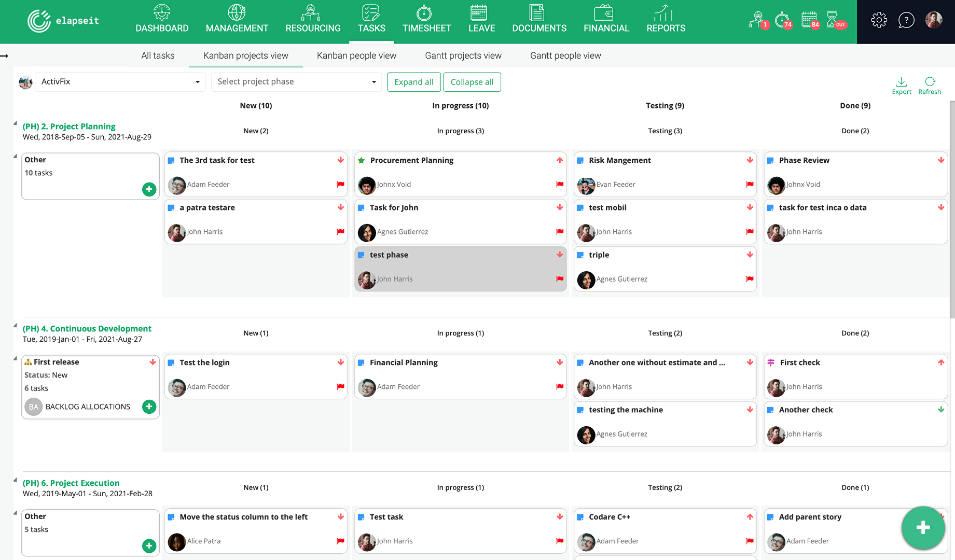Open the Phase Review card

coord(855,174)
